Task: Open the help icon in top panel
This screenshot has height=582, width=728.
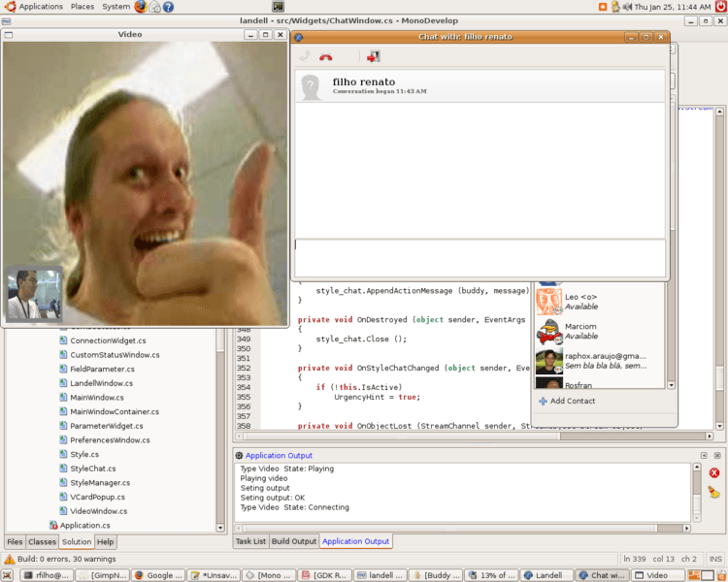Action: pos(168,7)
